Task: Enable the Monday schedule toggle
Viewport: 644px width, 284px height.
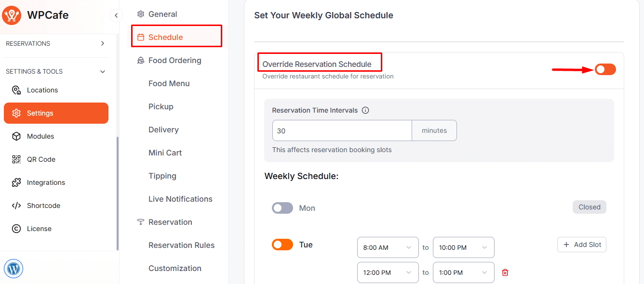Action: pyautogui.click(x=282, y=208)
